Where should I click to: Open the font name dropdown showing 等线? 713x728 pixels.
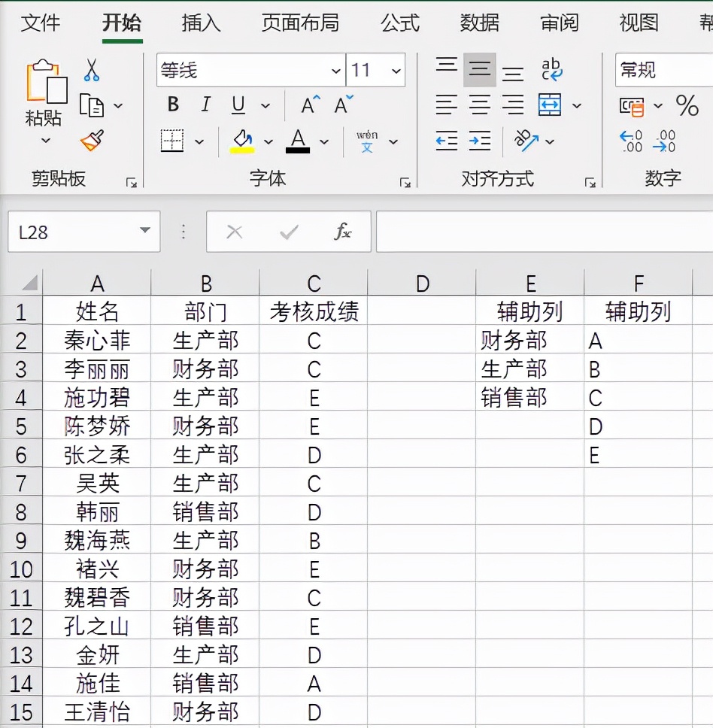pos(336,70)
